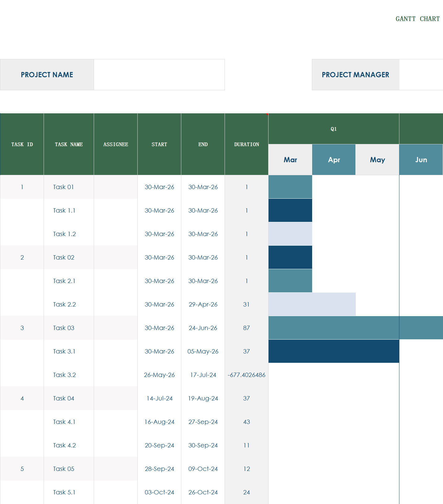This screenshot has height=504, width=443.
Task: Click the Task 4.1 name cell
Action: tap(69, 422)
